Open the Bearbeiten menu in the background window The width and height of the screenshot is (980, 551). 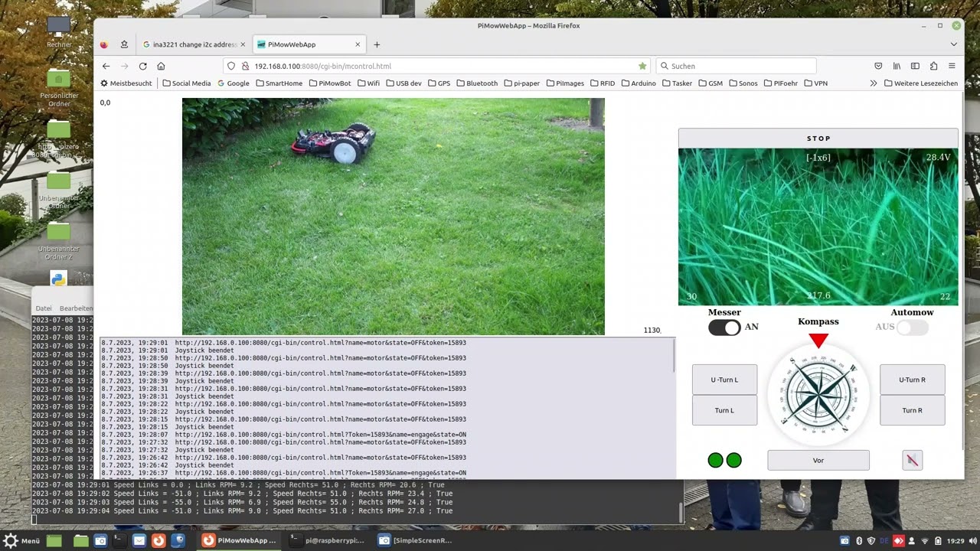(x=76, y=308)
